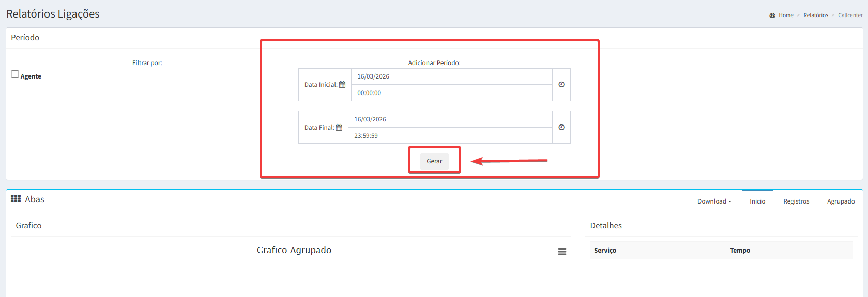
Task: Switch to the Registros tab
Action: tap(796, 201)
